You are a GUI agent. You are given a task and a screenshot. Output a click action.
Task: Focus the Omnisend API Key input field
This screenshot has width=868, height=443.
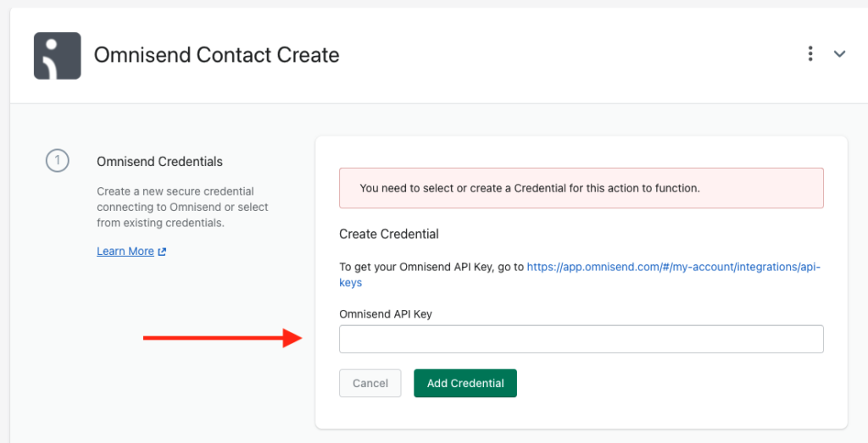click(581, 339)
